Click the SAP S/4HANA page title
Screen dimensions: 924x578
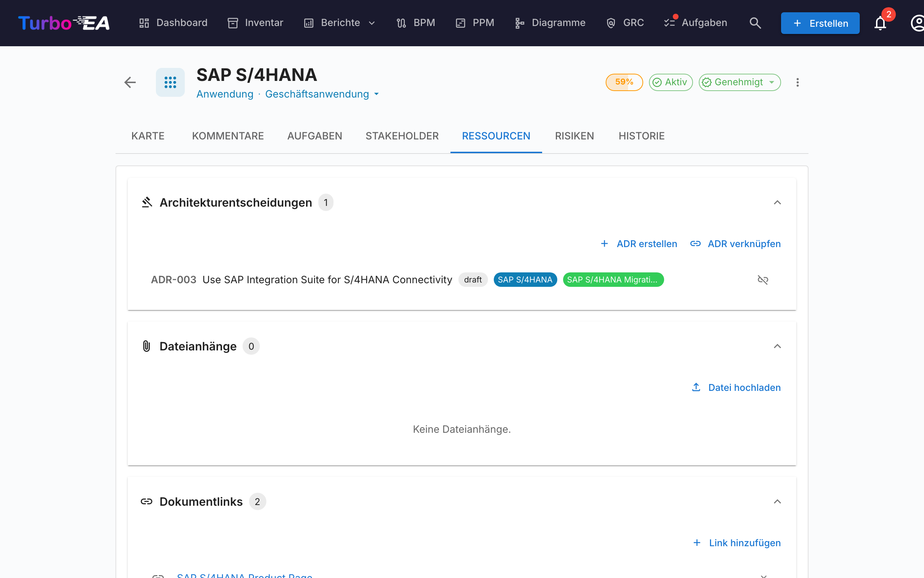(x=257, y=75)
